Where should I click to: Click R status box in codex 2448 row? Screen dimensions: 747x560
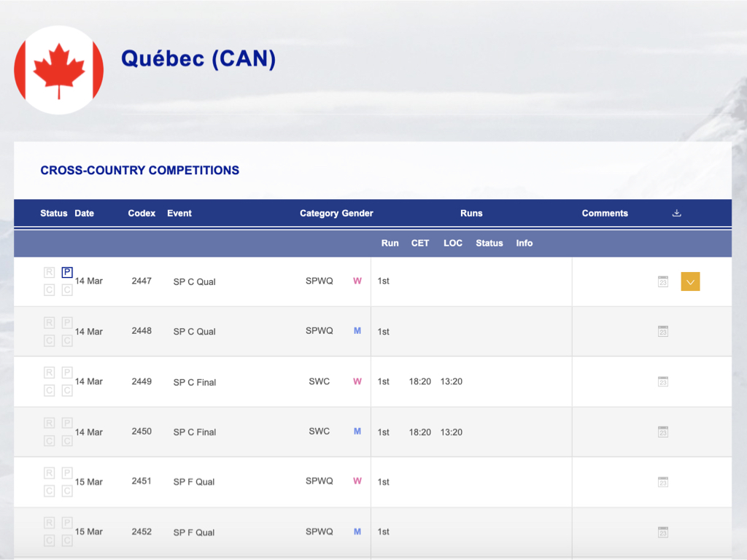pos(50,323)
